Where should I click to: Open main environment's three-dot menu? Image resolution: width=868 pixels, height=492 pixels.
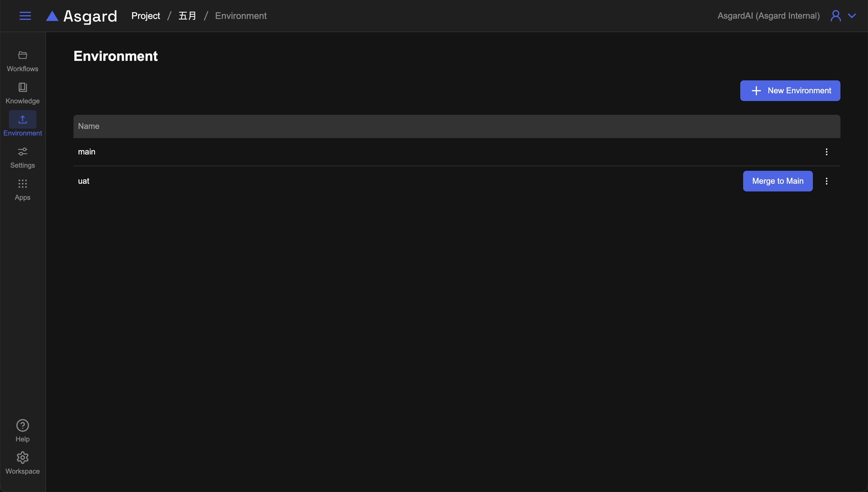[x=826, y=152]
